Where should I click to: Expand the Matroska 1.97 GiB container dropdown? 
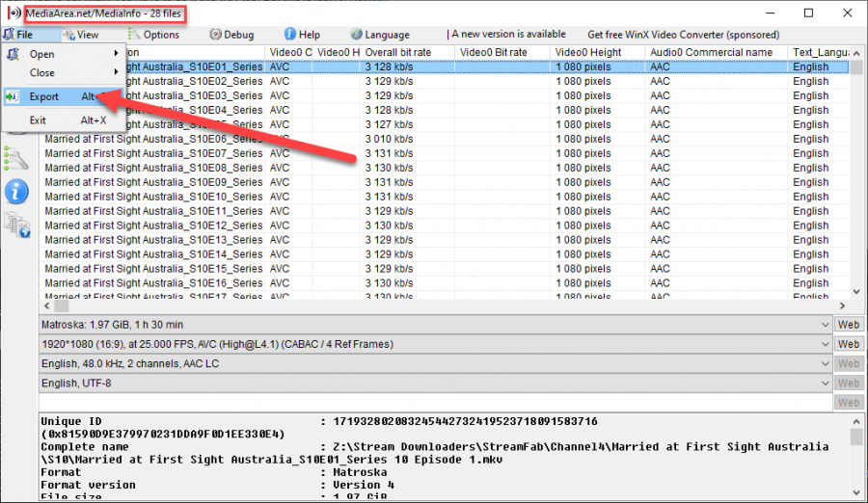823,326
